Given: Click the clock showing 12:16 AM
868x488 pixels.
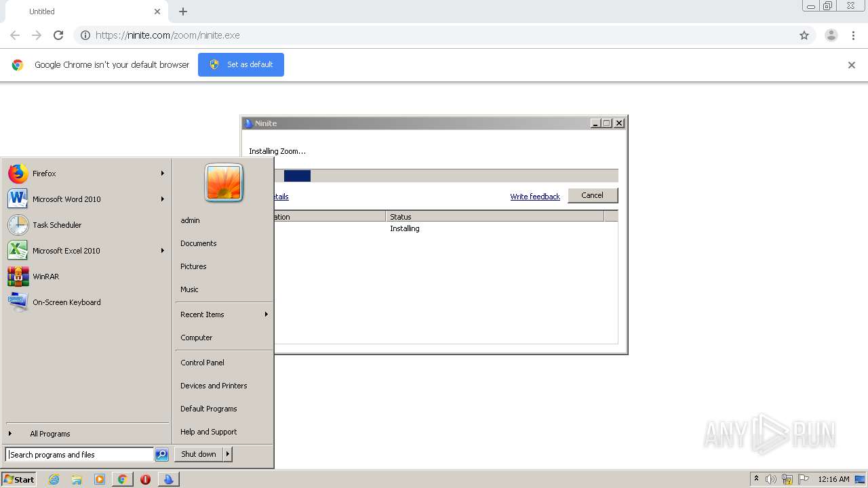Looking at the screenshot, I should point(833,479).
